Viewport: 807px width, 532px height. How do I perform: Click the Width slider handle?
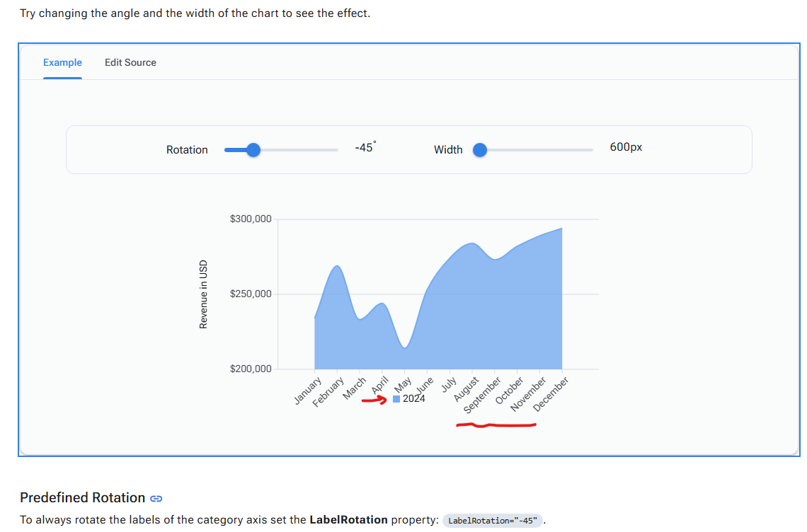[x=480, y=150]
